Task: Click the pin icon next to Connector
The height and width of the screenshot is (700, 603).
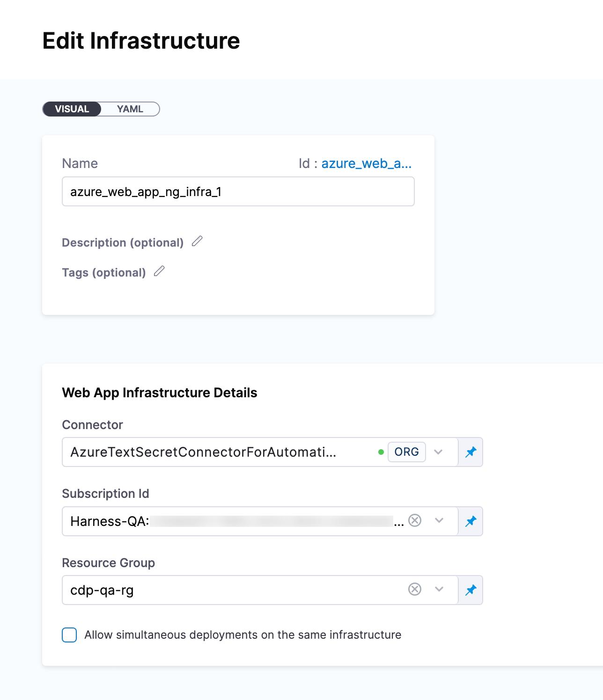Action: point(471,452)
